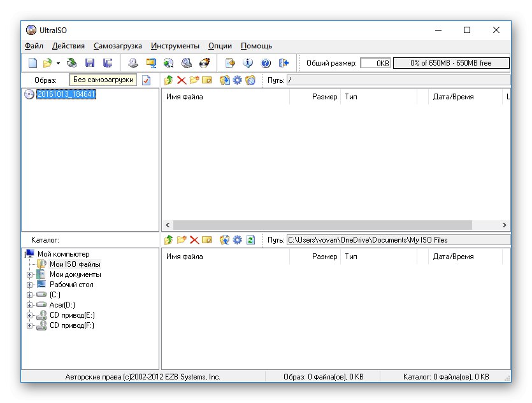
Task: Click the Save As toolbar icon
Action: pos(108,63)
